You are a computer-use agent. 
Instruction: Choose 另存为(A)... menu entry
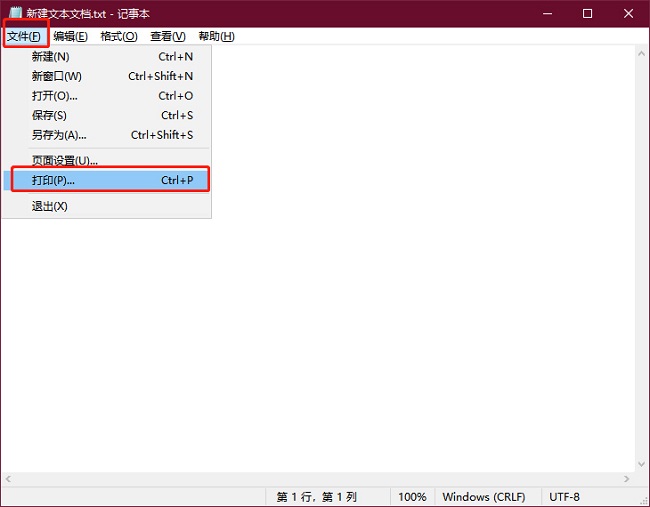point(107,135)
